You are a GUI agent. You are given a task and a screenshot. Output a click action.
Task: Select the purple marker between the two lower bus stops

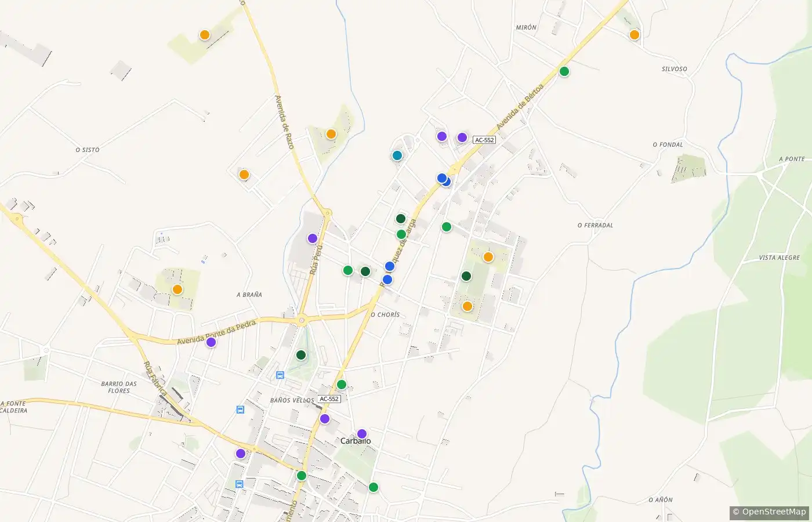pos(241,454)
